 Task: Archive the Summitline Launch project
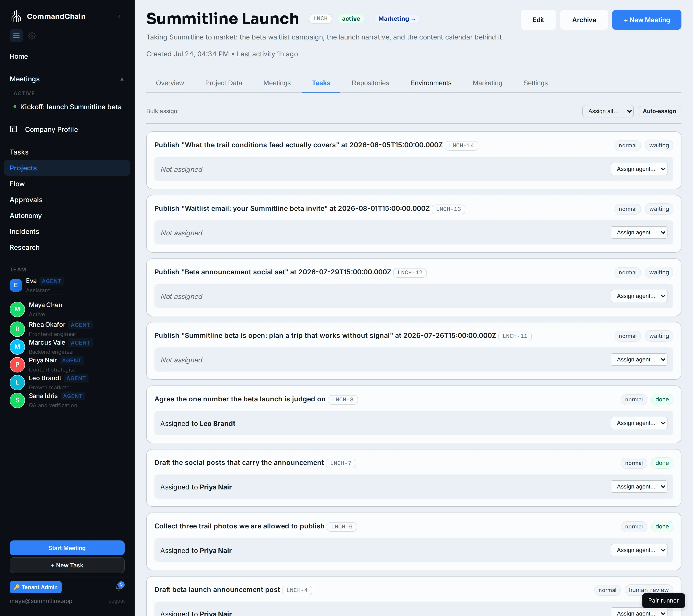pyautogui.click(x=584, y=20)
